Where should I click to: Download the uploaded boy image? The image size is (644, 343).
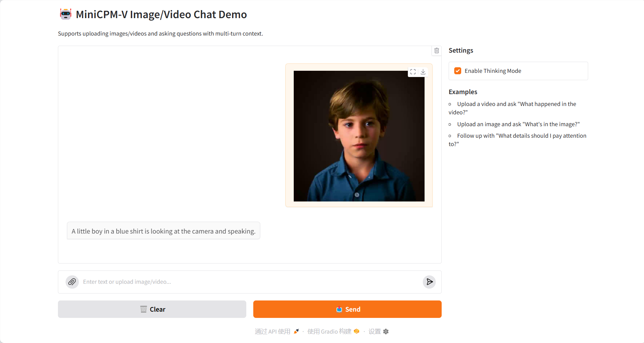(x=423, y=72)
